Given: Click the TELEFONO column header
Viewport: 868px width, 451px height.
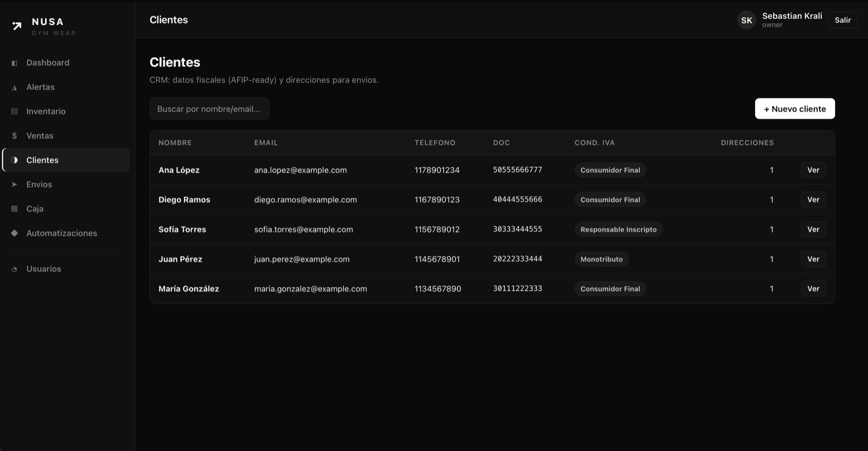Looking at the screenshot, I should pos(435,143).
